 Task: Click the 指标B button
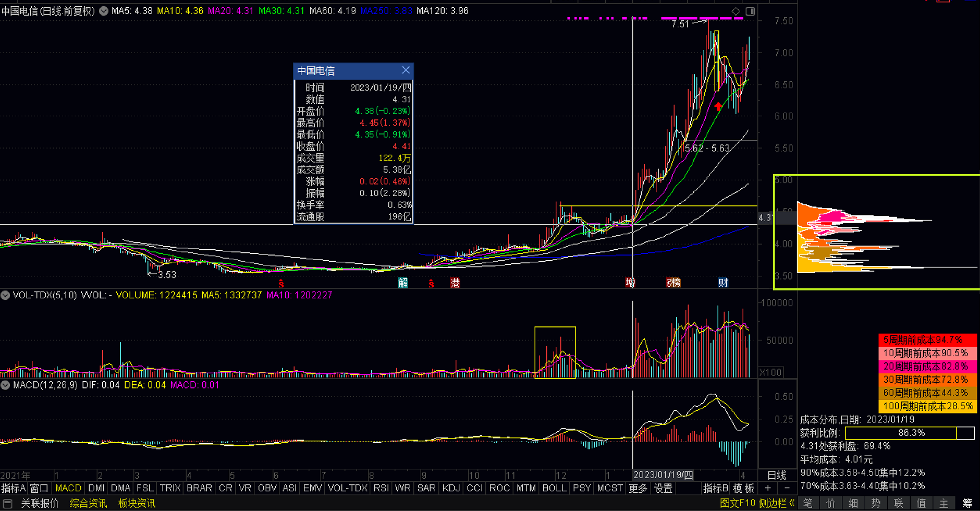(715, 488)
